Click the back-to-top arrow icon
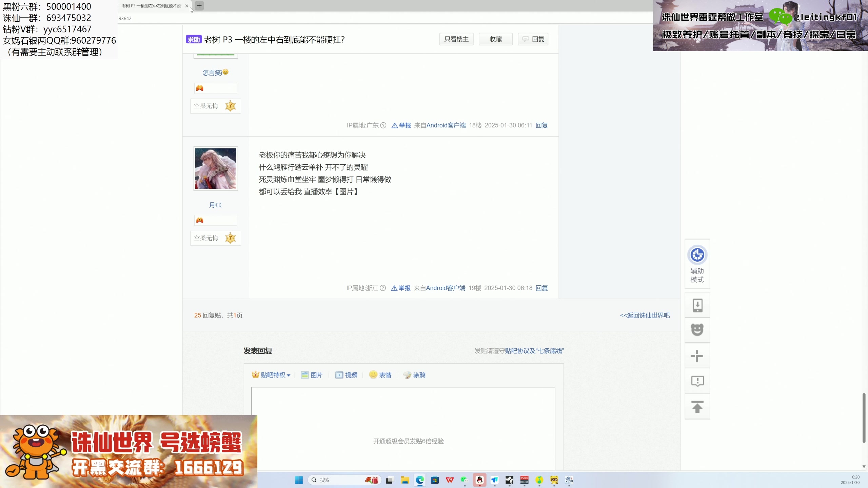868x488 pixels. click(697, 406)
